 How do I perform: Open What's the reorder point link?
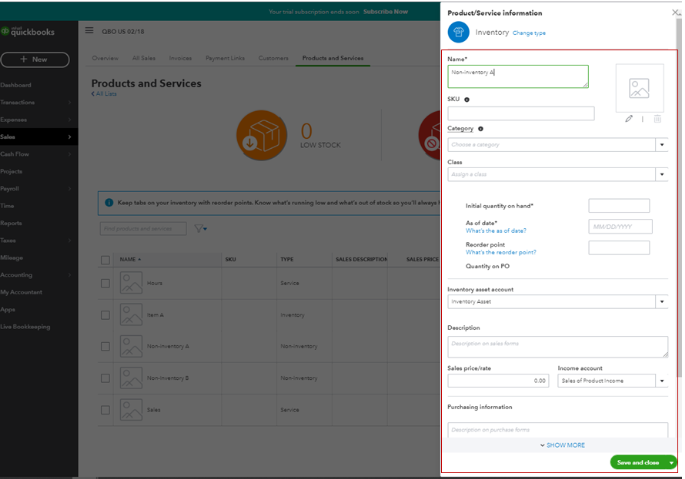click(501, 252)
